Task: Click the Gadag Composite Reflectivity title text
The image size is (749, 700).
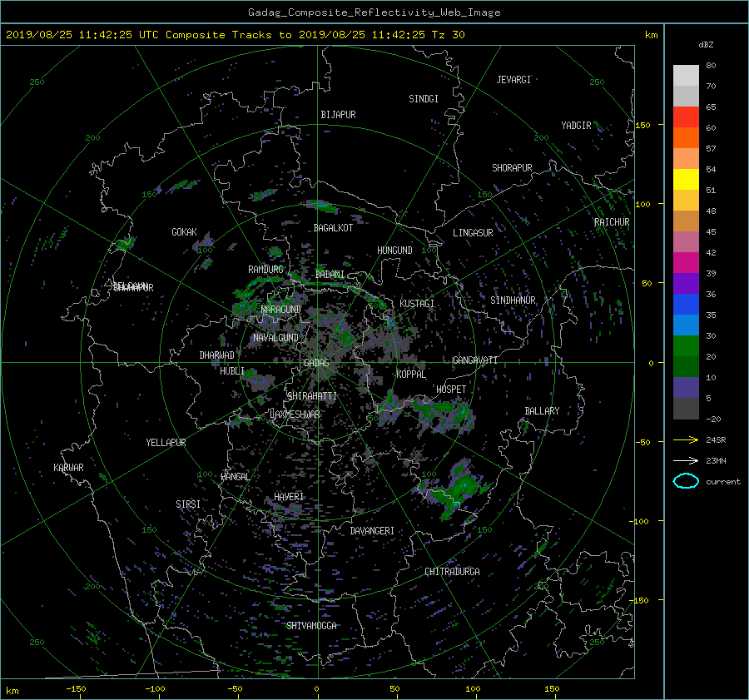Action: click(374, 12)
